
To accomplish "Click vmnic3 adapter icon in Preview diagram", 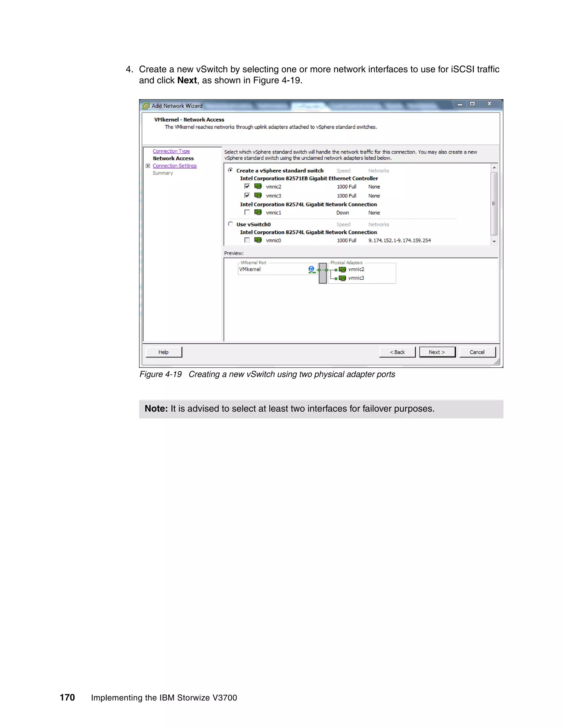I will click(x=342, y=278).
